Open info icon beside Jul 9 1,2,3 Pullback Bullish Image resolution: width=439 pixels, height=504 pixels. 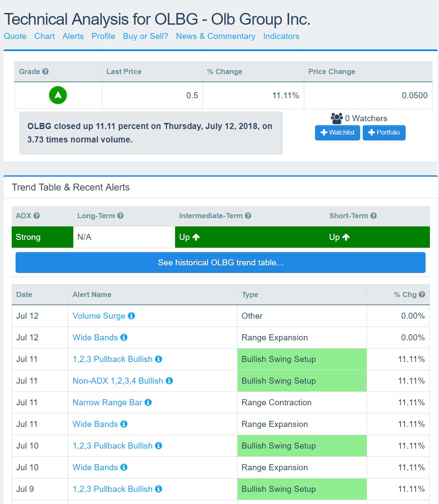[x=159, y=489]
